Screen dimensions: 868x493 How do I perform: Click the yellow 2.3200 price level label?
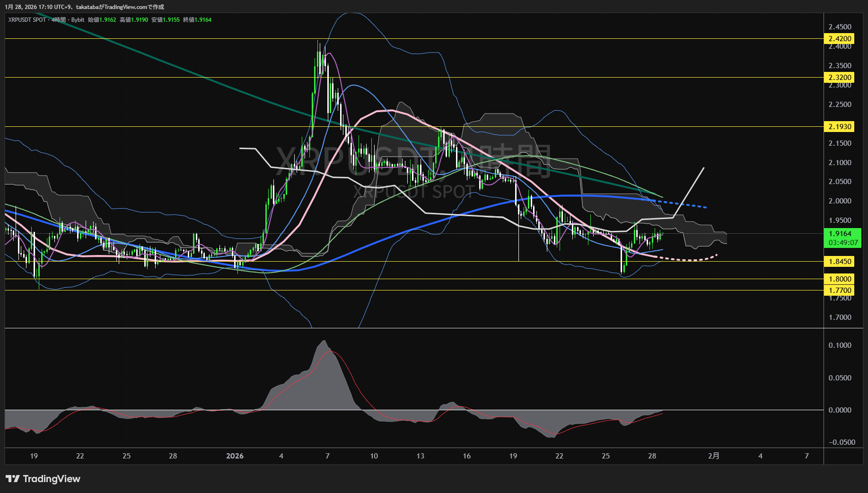coord(840,78)
